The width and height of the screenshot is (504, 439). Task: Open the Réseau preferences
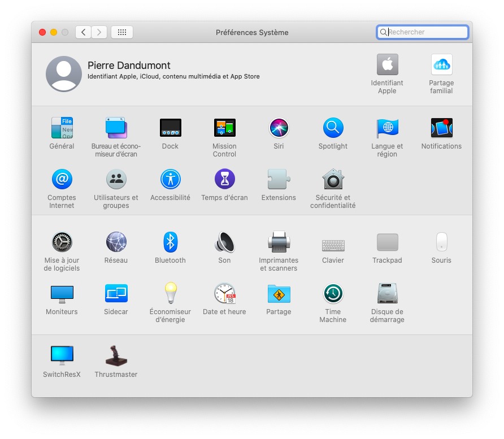[x=116, y=242]
